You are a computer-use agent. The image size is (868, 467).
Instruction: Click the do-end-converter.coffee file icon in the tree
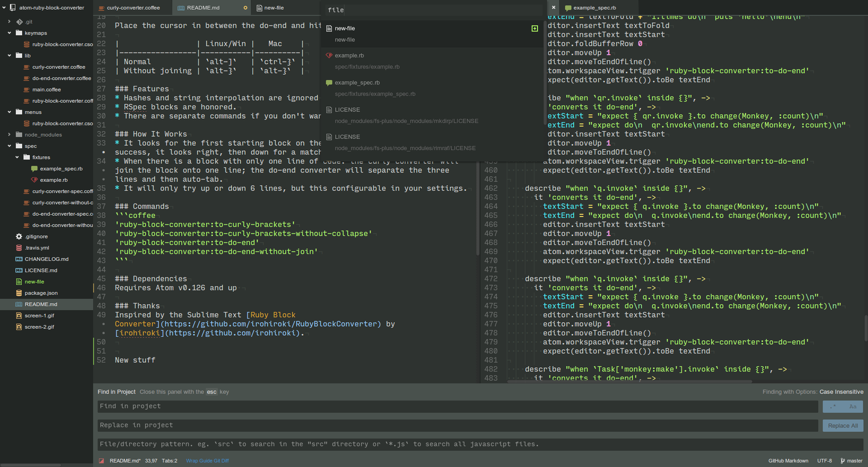27,78
